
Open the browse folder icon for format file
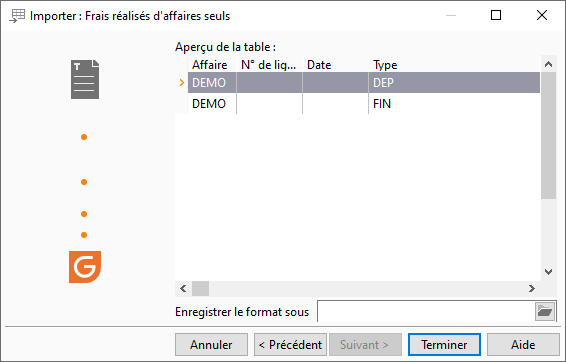545,311
